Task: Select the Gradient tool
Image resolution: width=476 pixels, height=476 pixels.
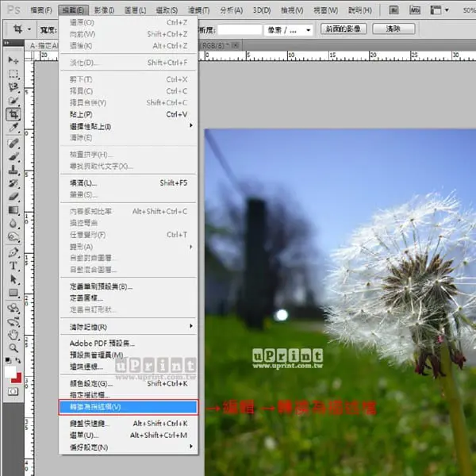Action: (13, 210)
